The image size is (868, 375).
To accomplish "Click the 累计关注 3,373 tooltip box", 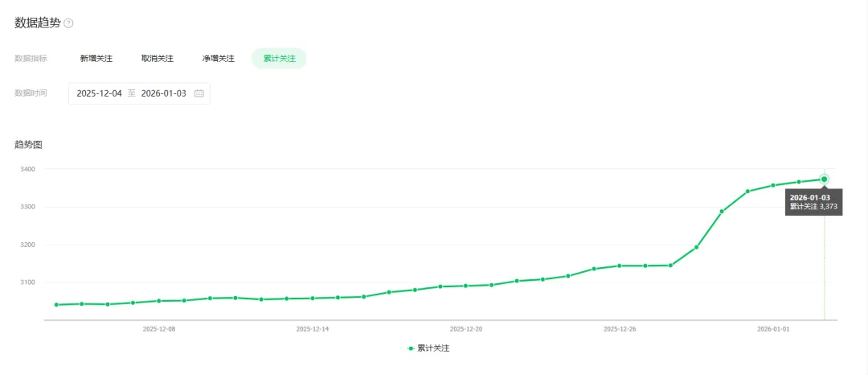I will point(814,202).
